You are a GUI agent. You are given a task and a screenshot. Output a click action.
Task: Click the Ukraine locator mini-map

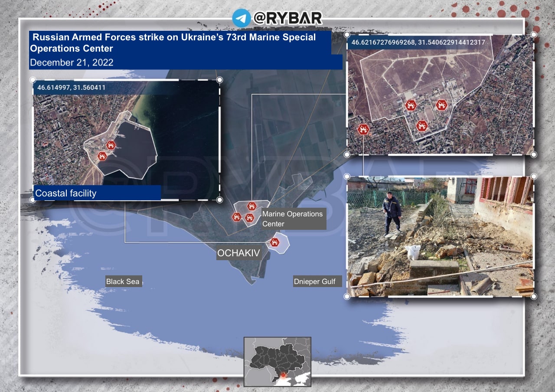coord(277,362)
